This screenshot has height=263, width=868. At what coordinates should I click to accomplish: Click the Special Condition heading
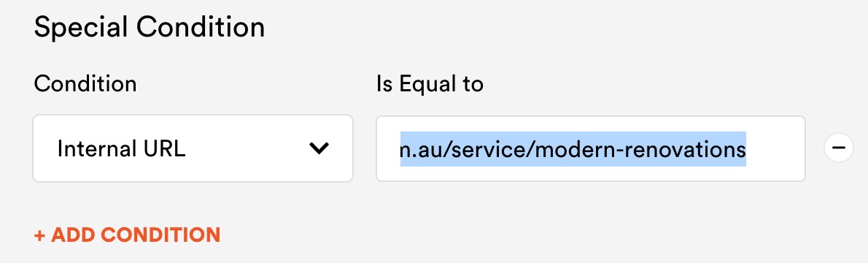(150, 27)
